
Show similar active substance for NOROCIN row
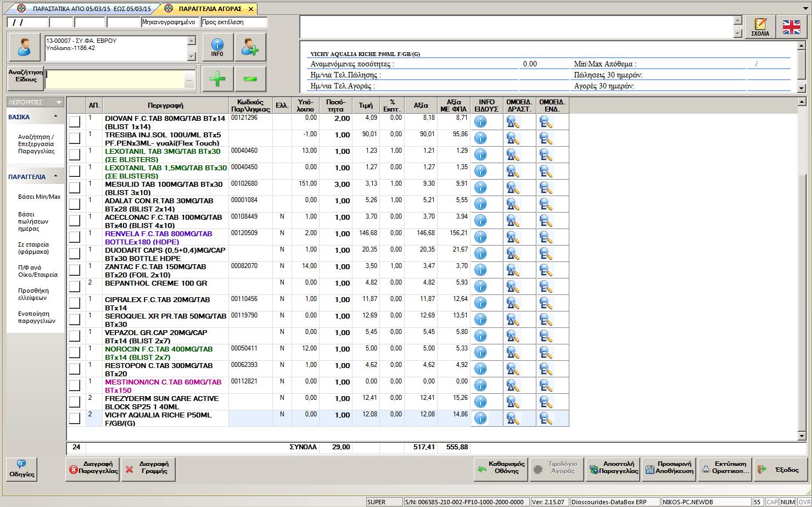click(x=513, y=353)
